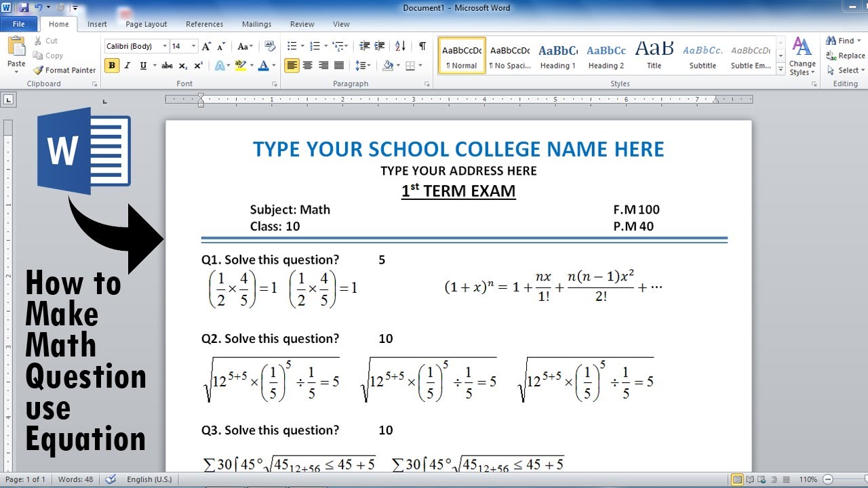Click the Borders icon
Image resolution: width=868 pixels, height=488 pixels.
[410, 66]
